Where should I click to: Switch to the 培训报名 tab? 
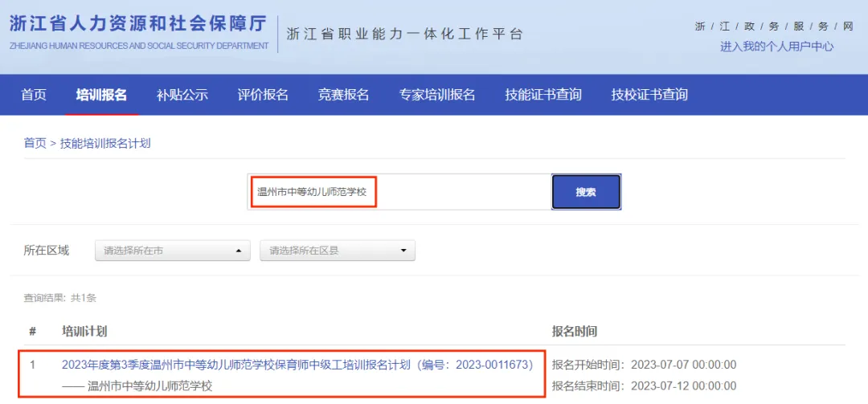(101, 95)
